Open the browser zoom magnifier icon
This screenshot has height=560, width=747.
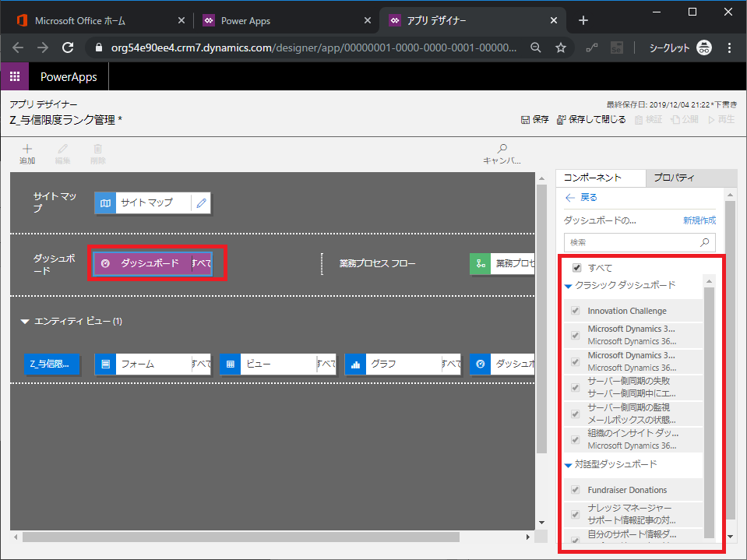(535, 48)
